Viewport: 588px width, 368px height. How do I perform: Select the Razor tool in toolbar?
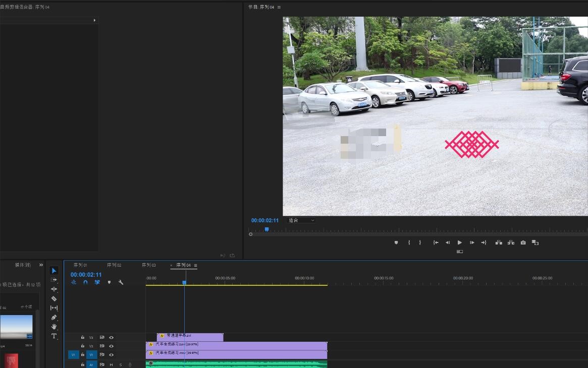coord(54,299)
